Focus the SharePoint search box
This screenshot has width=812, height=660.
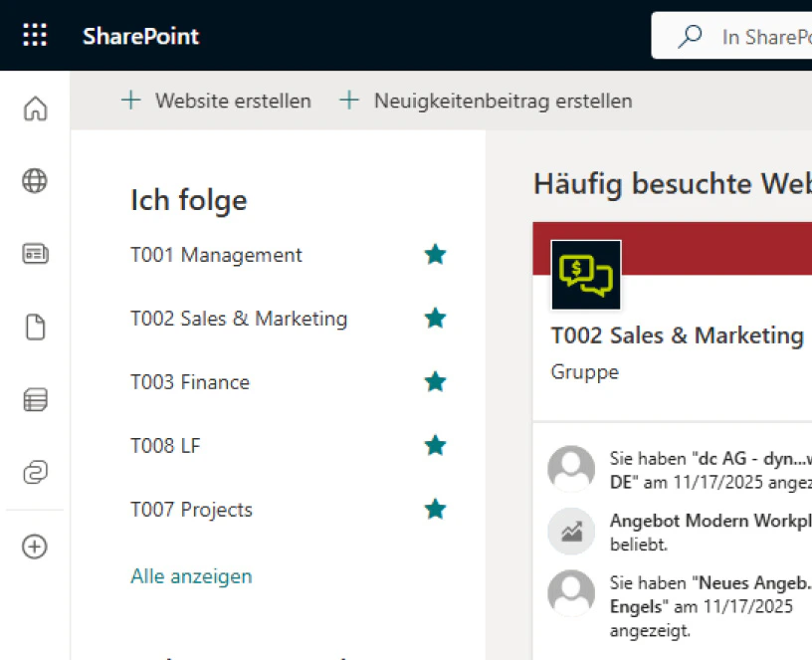coord(731,36)
